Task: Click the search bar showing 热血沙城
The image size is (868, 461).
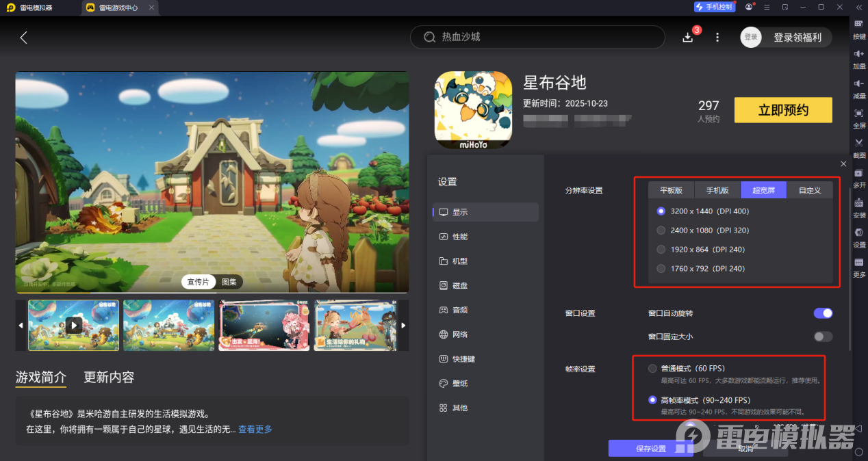Action: (x=537, y=37)
